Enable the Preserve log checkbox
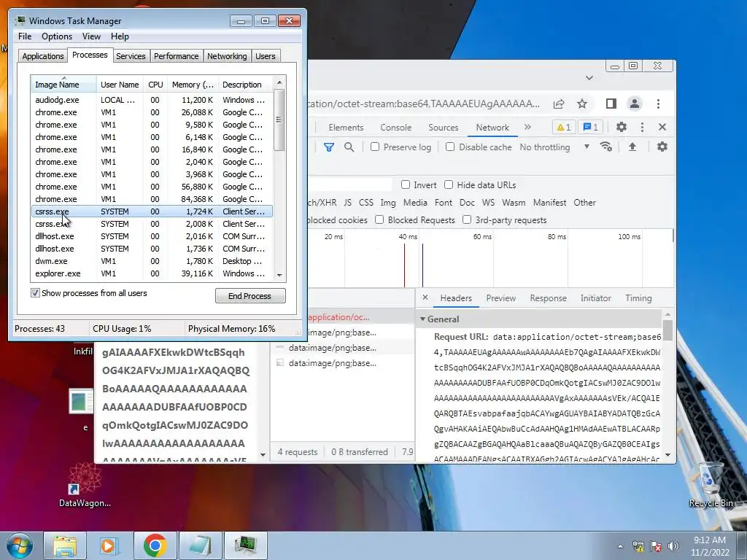This screenshot has width=747, height=560. point(375,147)
